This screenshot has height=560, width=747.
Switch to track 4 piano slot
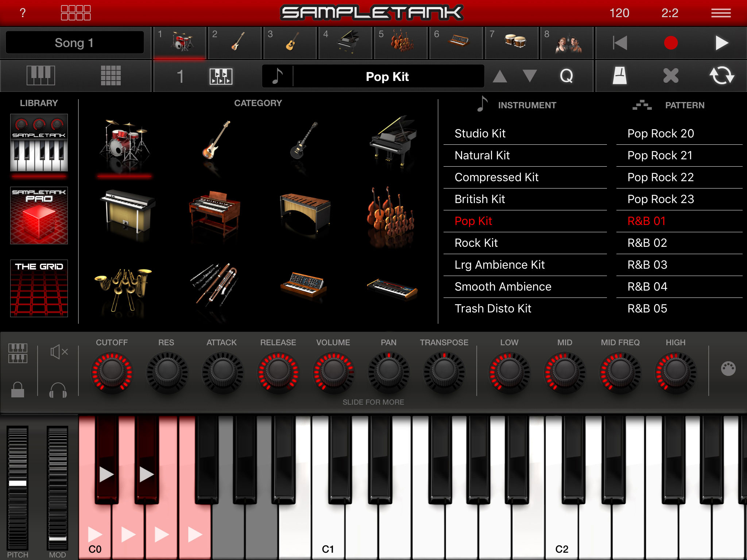point(345,42)
